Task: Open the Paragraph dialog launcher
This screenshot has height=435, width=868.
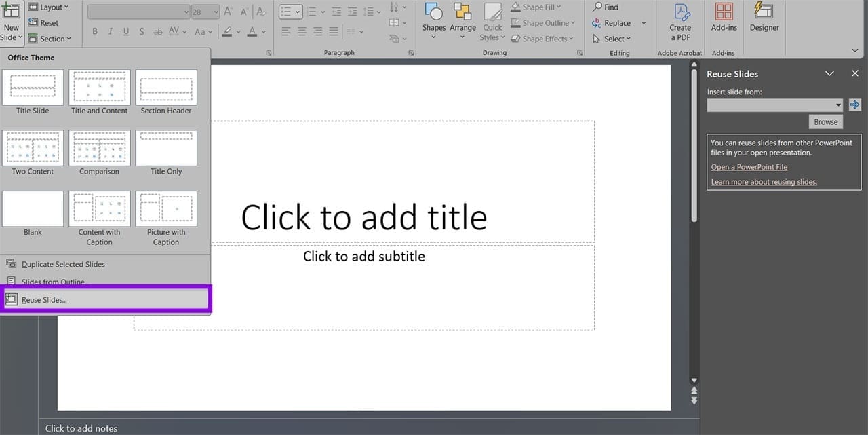Action: (x=411, y=53)
